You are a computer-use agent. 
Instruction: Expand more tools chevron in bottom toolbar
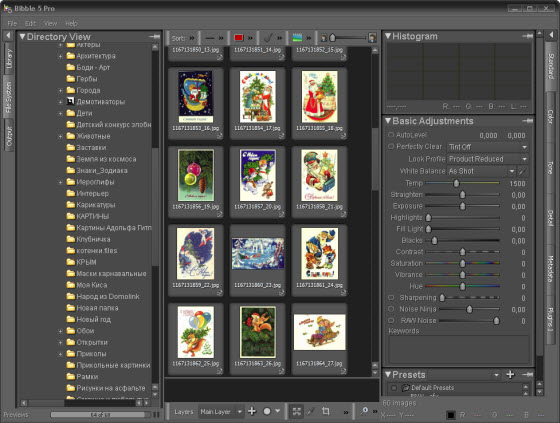tap(346, 412)
